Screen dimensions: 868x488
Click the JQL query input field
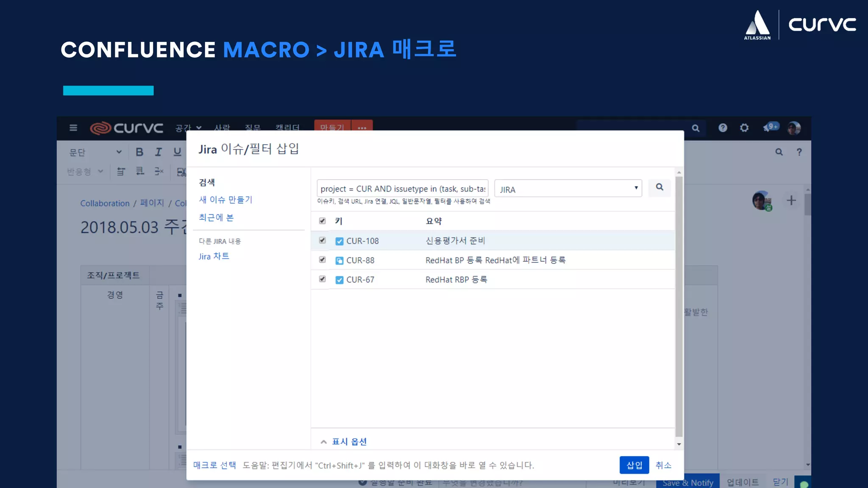coord(403,189)
